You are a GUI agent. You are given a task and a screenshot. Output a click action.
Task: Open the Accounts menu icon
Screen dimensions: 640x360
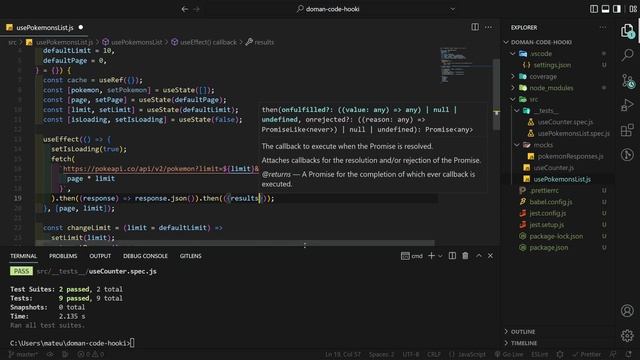point(627,311)
